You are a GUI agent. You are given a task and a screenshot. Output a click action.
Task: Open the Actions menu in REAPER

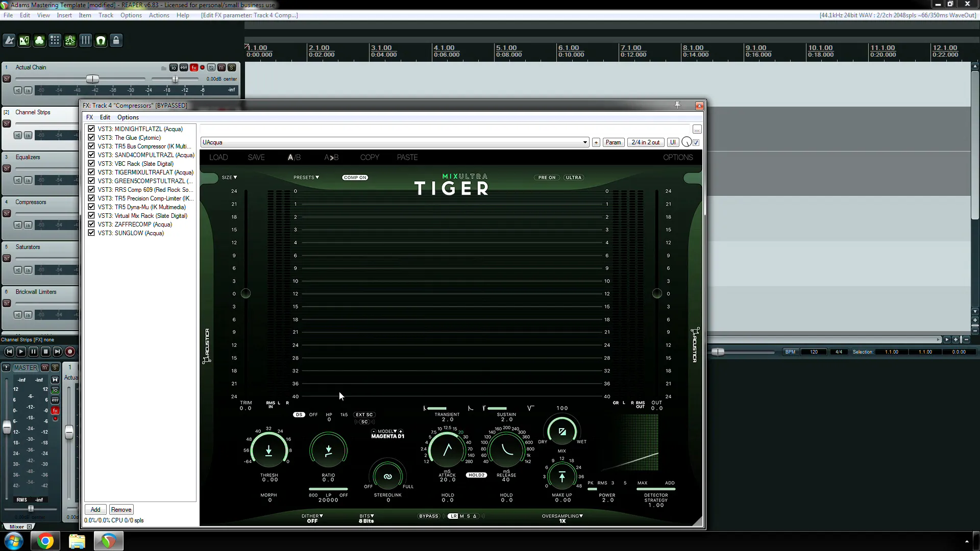(x=159, y=15)
